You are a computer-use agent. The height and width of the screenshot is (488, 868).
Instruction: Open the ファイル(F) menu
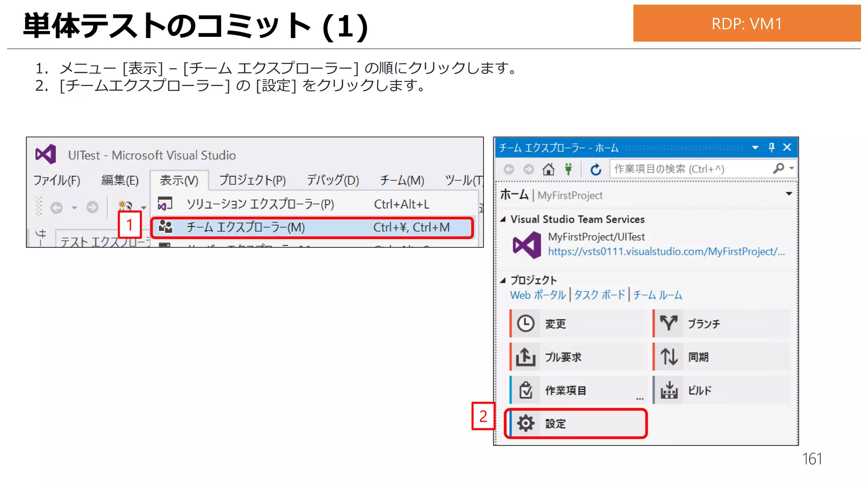click(x=57, y=180)
